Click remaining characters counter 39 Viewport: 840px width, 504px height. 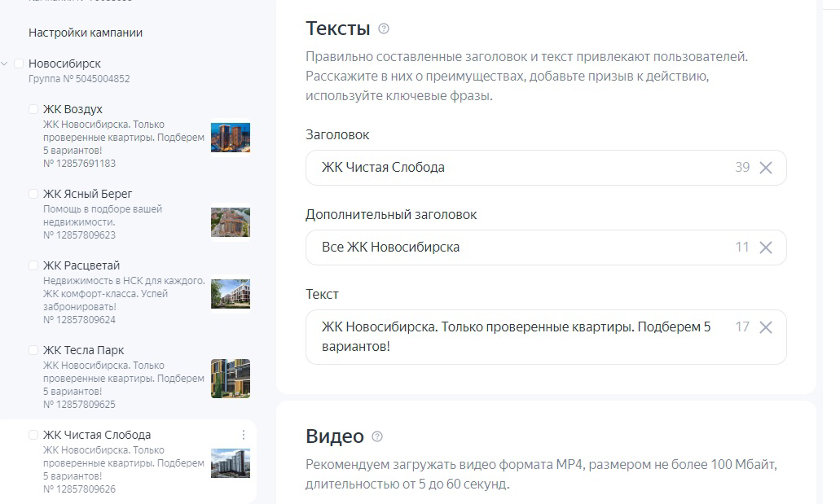point(742,167)
